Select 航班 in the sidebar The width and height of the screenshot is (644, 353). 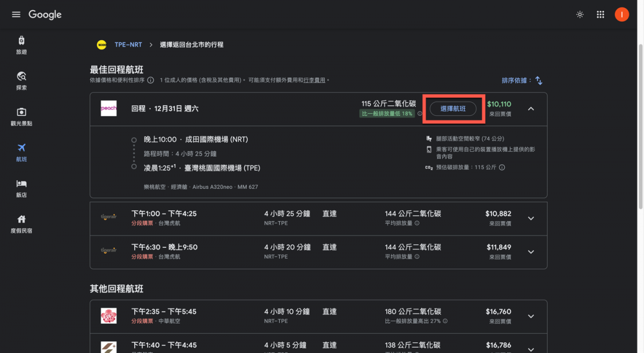(x=21, y=152)
